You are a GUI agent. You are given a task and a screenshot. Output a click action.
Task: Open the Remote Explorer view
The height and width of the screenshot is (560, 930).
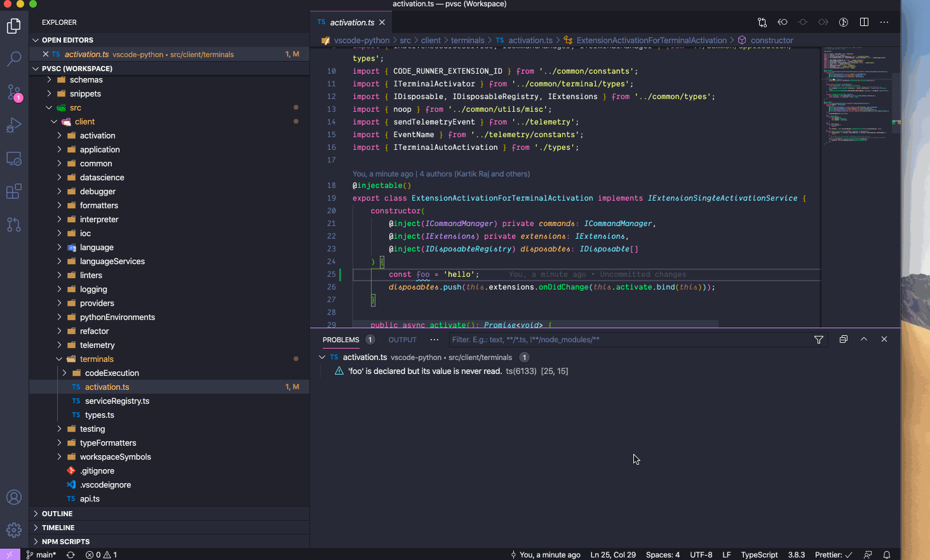[x=14, y=158]
